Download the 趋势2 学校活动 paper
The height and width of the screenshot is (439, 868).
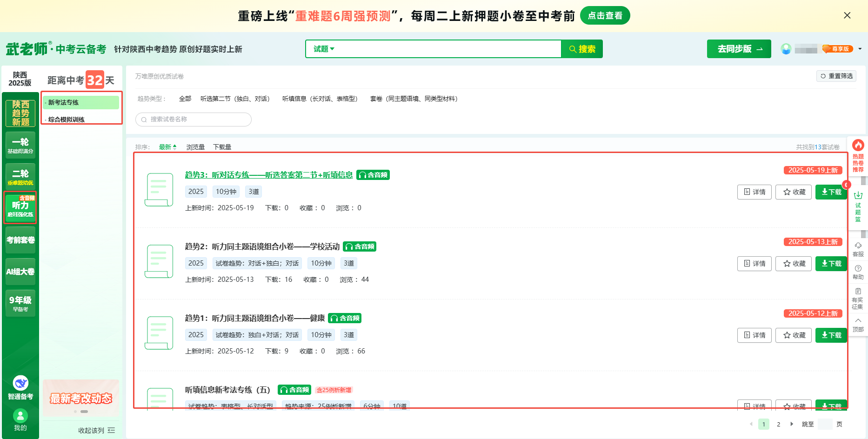coord(831,264)
